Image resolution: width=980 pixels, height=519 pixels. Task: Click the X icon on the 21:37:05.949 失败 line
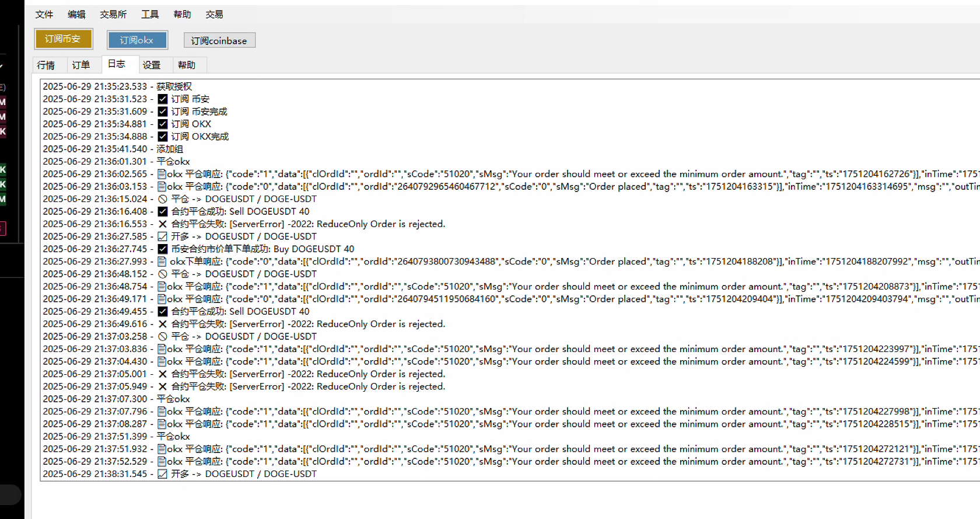point(163,386)
